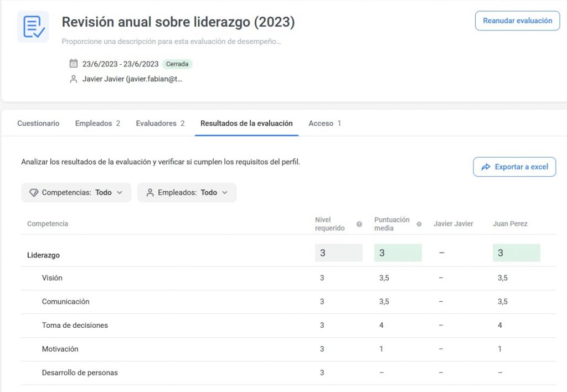567x392 pixels.
Task: Click the person icon beside Javier Javier
Action: (74, 79)
